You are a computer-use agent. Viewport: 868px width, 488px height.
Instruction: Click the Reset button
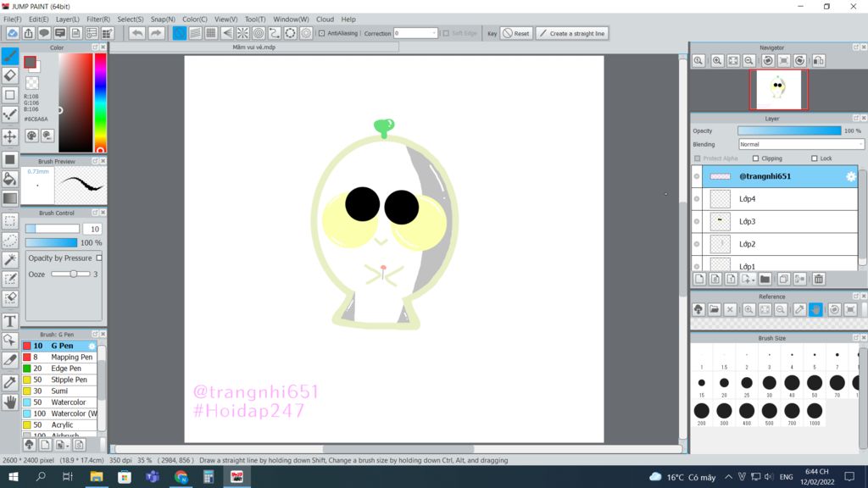pos(516,33)
